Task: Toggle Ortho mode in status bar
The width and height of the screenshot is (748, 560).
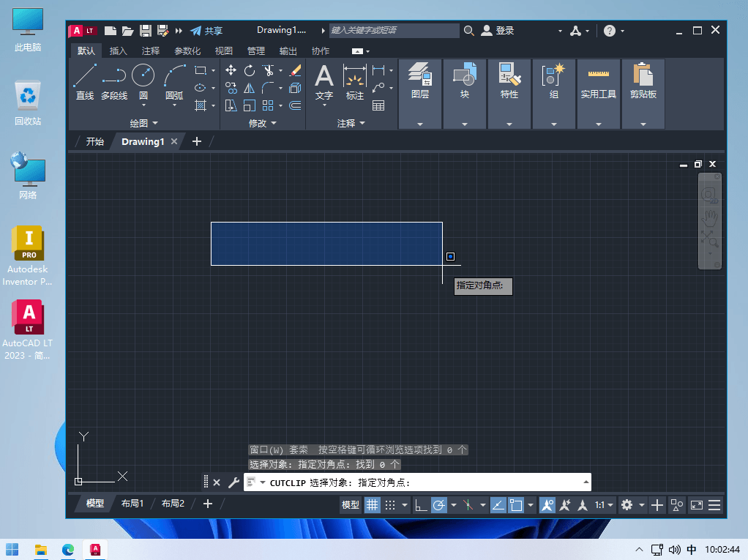Action: (420, 505)
